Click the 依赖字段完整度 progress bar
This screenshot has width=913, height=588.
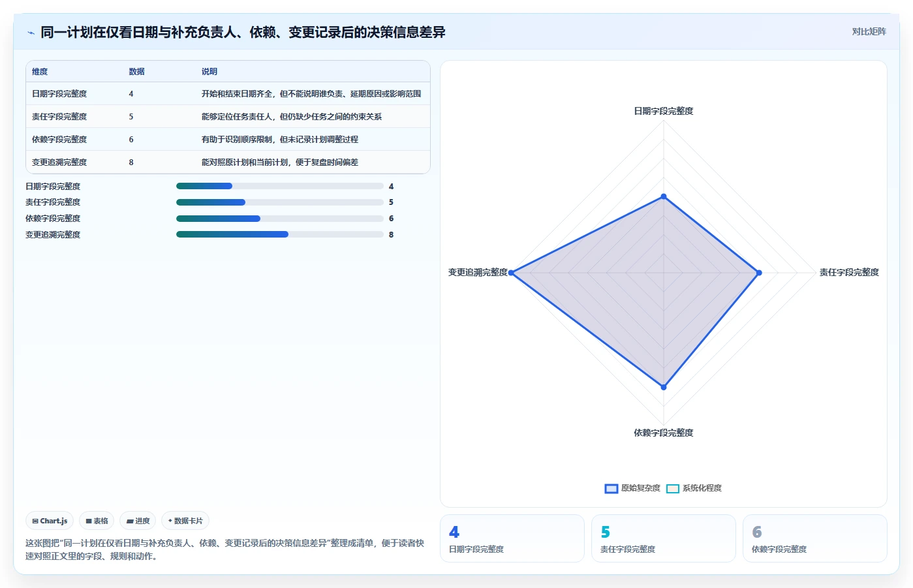280,219
